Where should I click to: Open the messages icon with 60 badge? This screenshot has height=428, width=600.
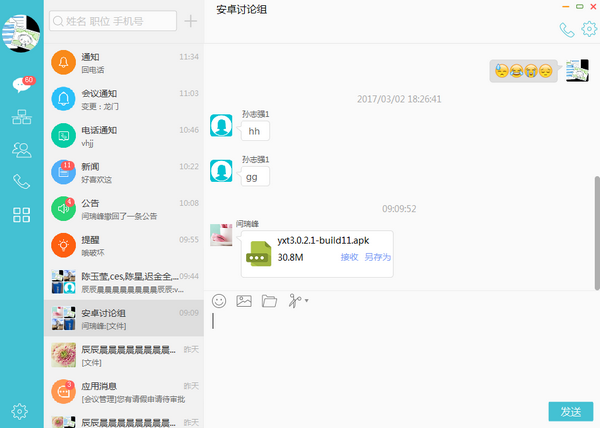click(x=22, y=84)
